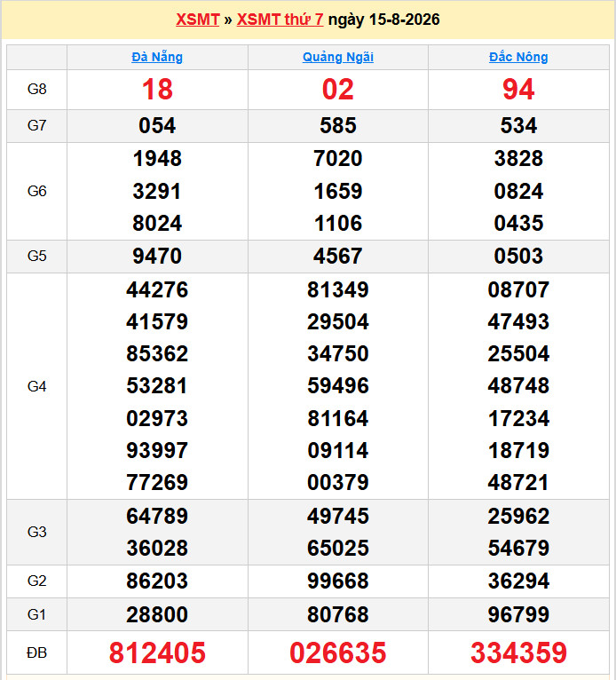616x680 pixels.
Task: Select the G6 row label
Action: click(x=37, y=191)
